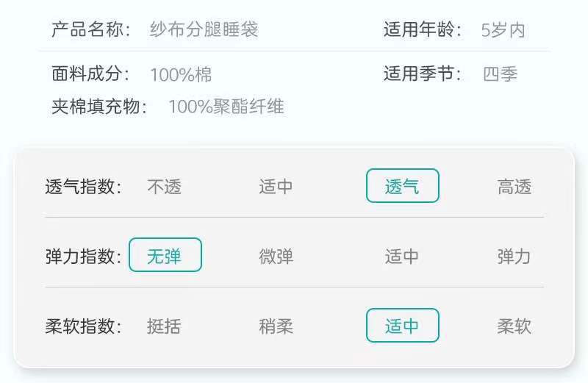Select 挺括 softness option
Image resolution: width=588 pixels, height=383 pixels.
(164, 326)
